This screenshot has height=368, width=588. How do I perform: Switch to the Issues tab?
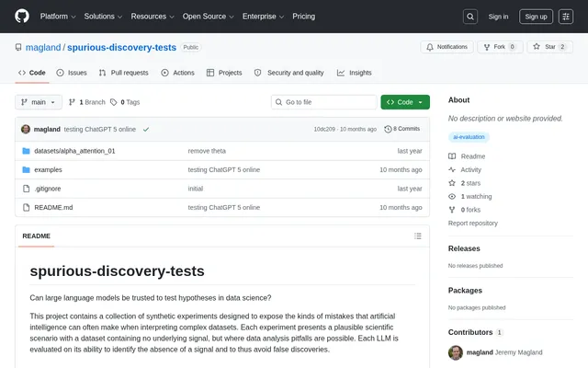click(72, 73)
